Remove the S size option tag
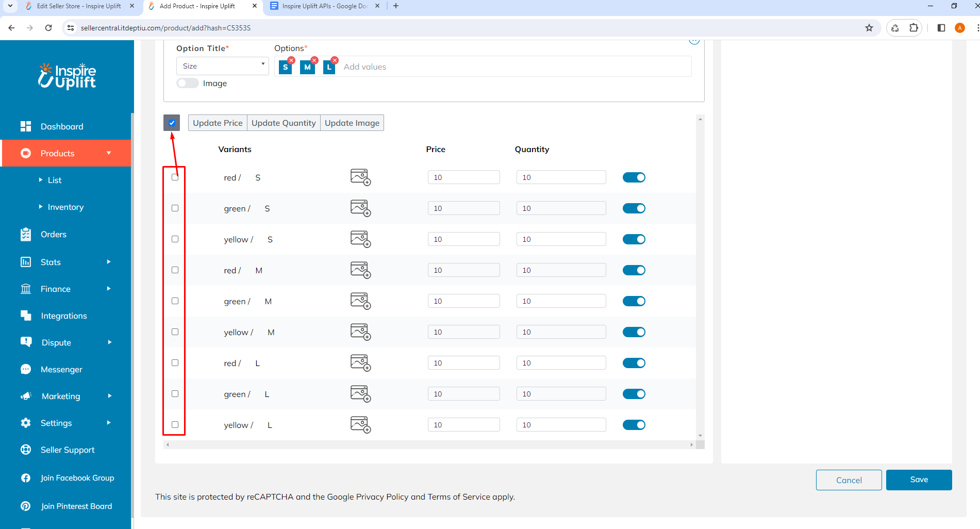Screen dimensions: 980x529 point(291,60)
